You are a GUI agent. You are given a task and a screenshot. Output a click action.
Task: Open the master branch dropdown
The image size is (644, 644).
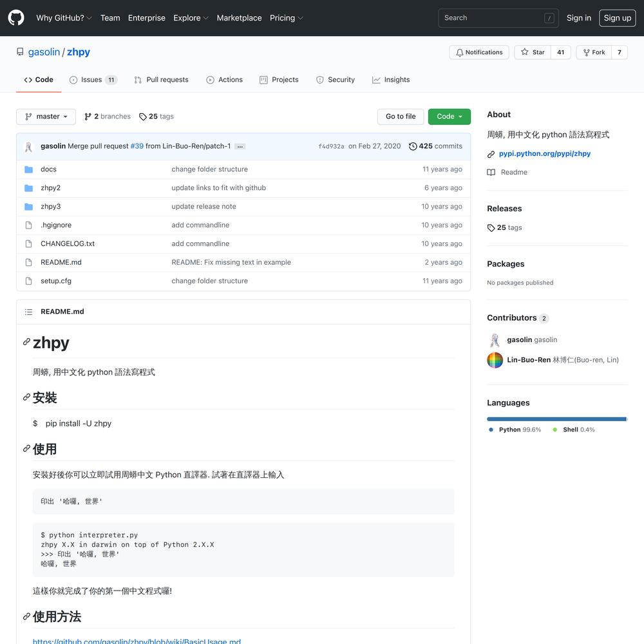[x=46, y=117]
